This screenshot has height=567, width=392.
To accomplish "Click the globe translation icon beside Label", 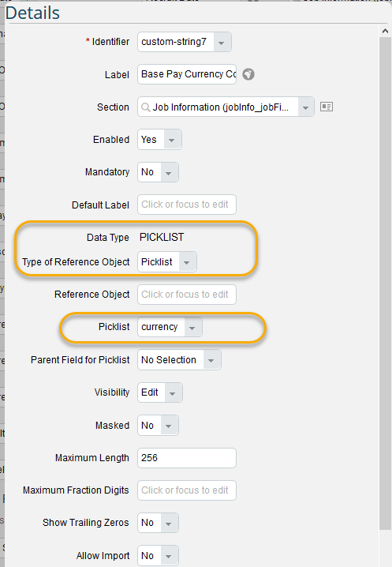I will 248,74.
